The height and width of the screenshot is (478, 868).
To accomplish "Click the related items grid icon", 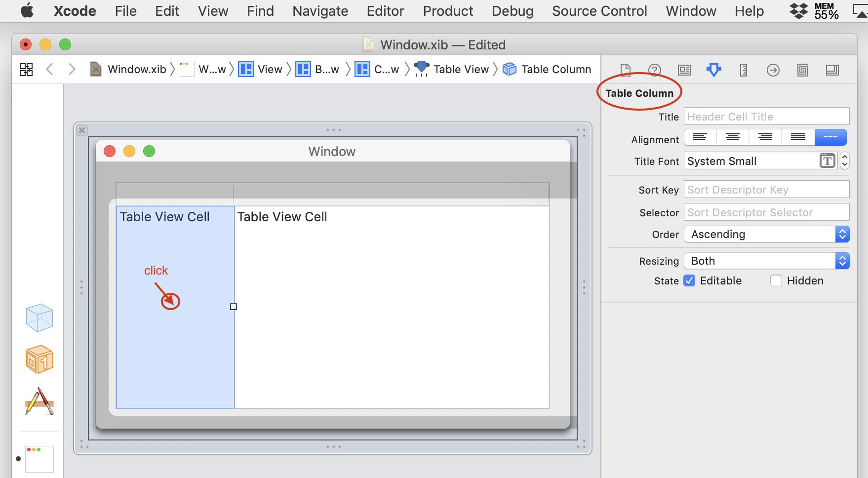I will pyautogui.click(x=26, y=69).
